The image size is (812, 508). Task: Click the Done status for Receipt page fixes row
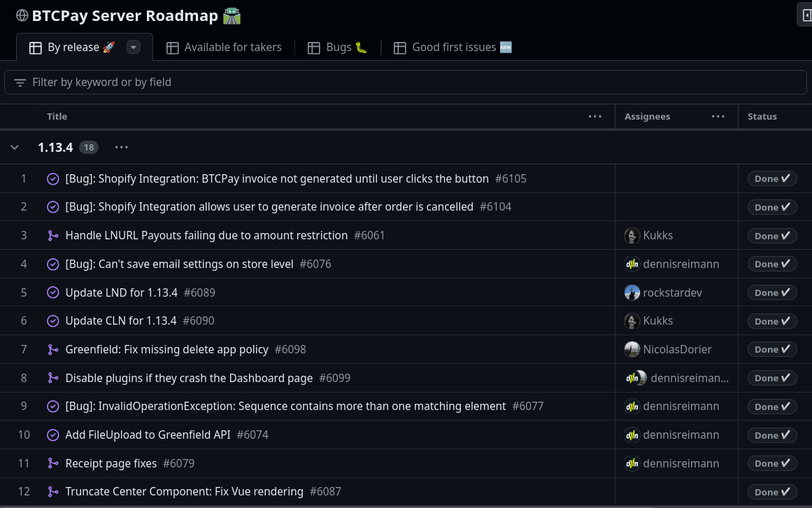click(x=771, y=463)
